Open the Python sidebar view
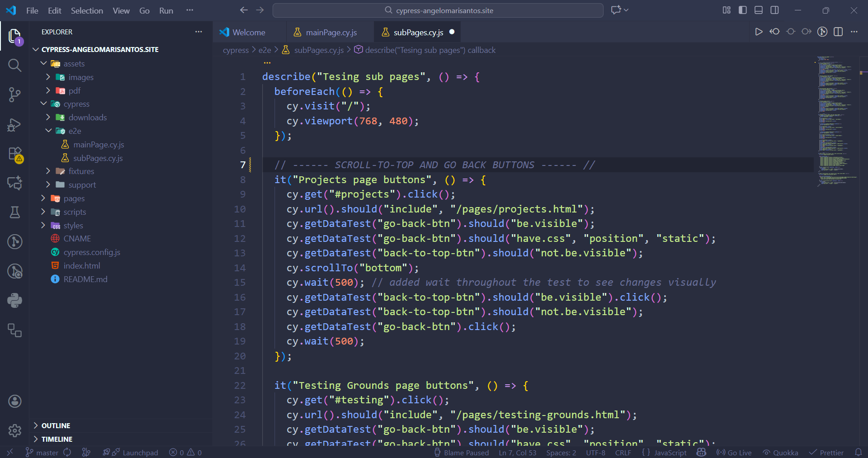The width and height of the screenshot is (868, 458). pos(14,301)
